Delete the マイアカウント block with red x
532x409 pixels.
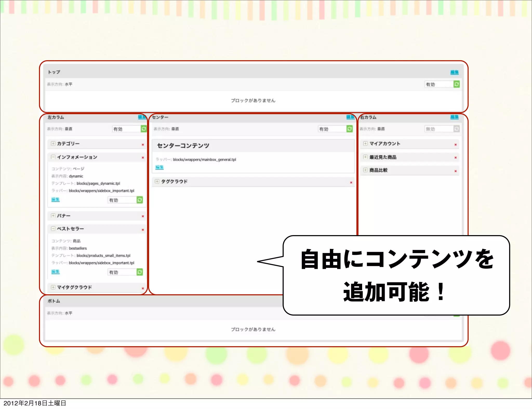(x=455, y=145)
